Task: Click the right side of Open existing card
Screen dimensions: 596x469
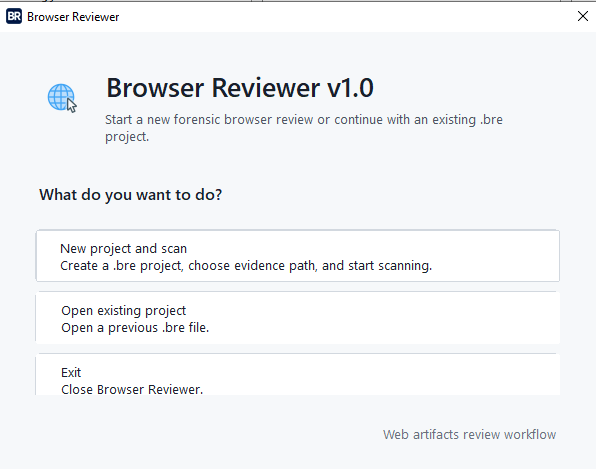Action: coord(547,318)
